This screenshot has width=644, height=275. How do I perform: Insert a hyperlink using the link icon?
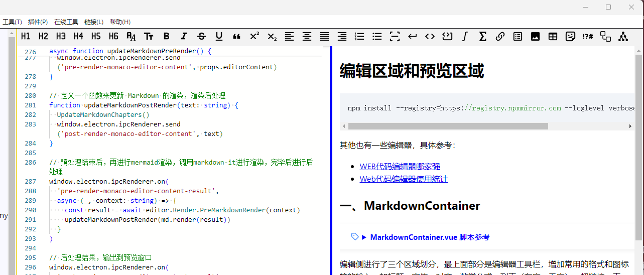[500, 36]
